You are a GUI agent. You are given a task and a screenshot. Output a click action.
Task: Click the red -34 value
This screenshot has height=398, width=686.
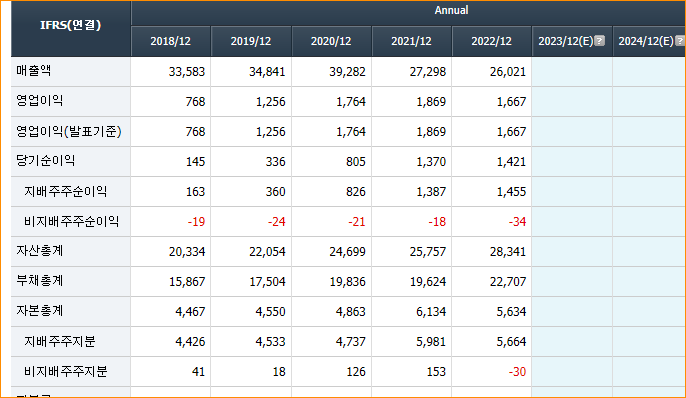coord(517,222)
